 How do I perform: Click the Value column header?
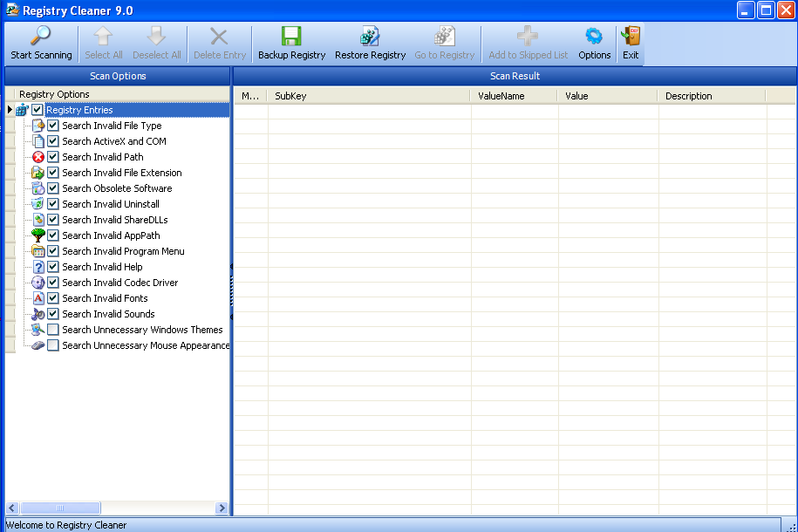[x=608, y=96]
